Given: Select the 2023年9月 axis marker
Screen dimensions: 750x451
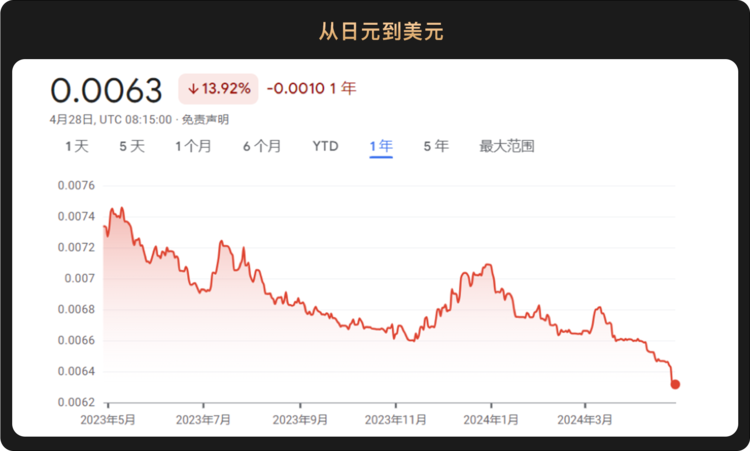Looking at the screenshot, I should [x=300, y=420].
